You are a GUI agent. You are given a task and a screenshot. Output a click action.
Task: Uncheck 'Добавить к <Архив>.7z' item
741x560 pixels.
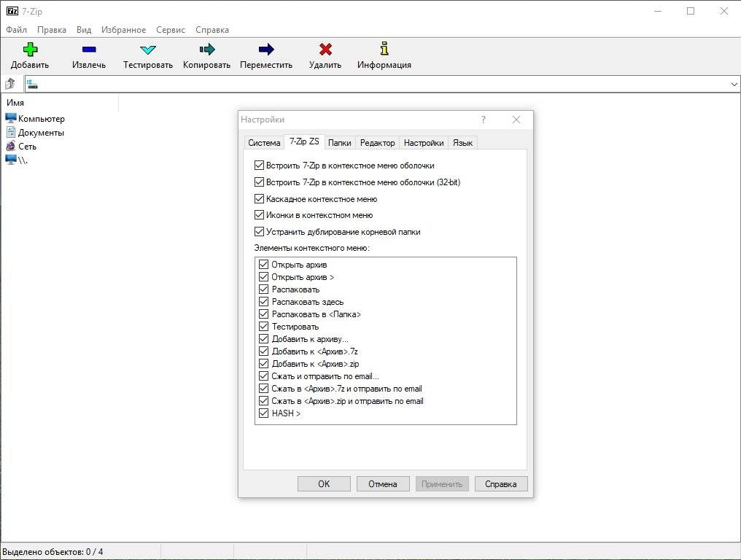pos(264,351)
